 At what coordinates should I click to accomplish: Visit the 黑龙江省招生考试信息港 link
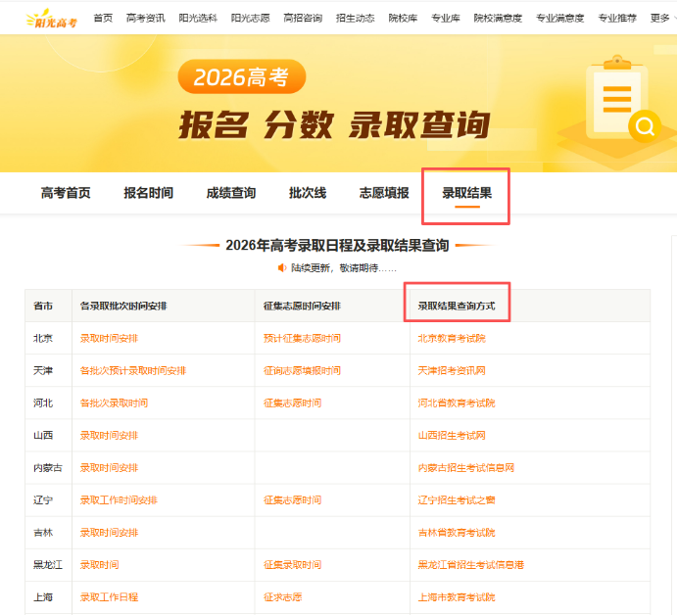click(x=471, y=565)
